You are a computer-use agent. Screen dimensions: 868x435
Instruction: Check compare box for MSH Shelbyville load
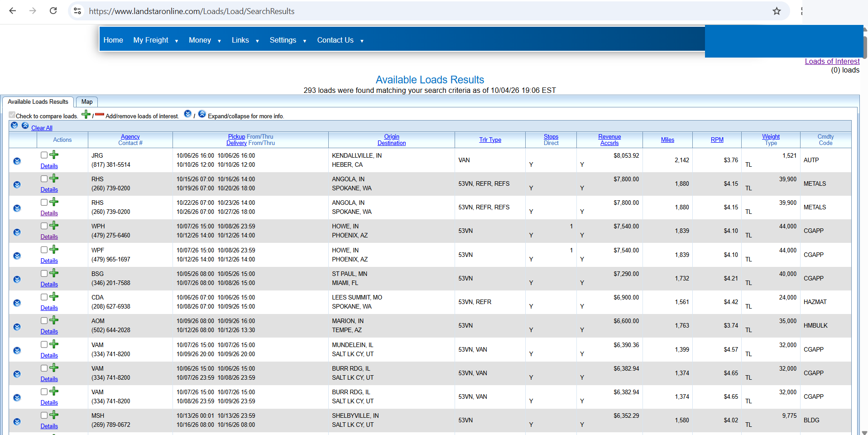pyautogui.click(x=44, y=415)
